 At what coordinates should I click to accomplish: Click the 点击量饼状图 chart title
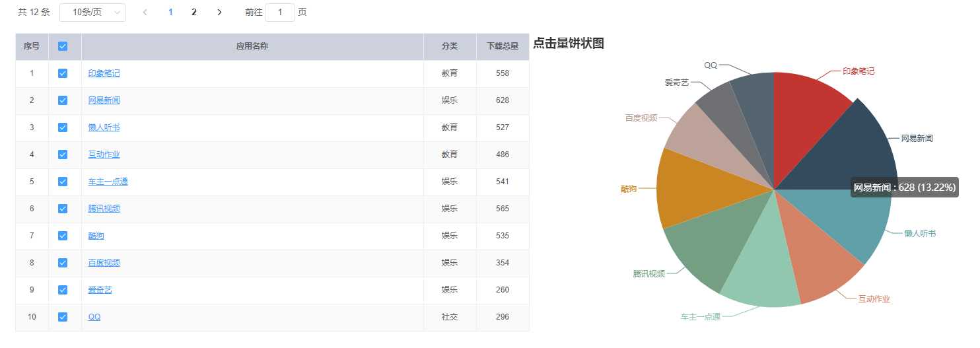569,44
